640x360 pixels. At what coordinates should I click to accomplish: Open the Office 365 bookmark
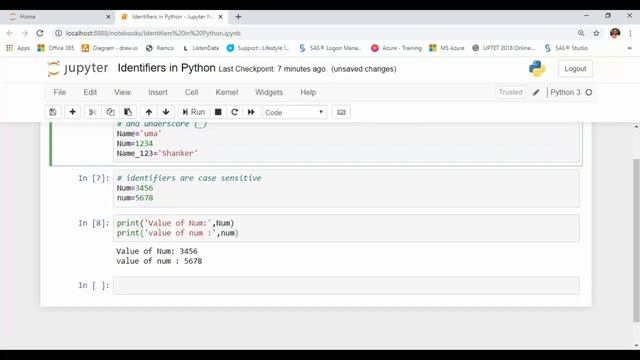56,48
